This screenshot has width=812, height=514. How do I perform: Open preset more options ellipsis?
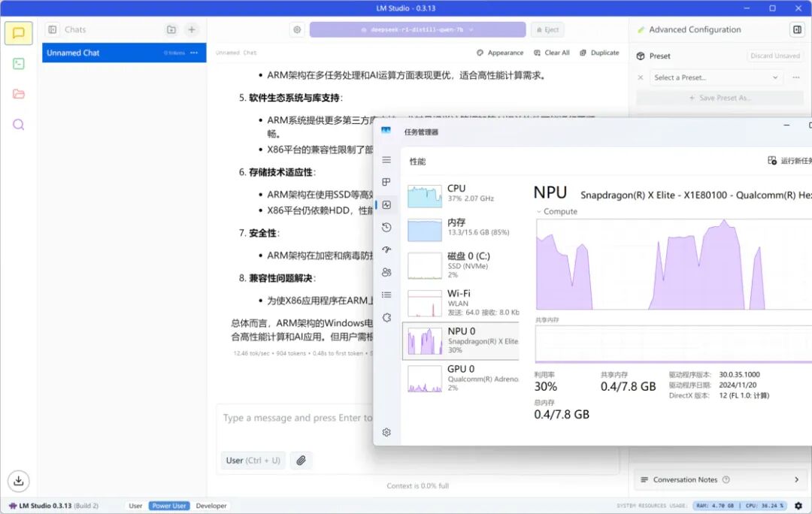click(x=796, y=77)
